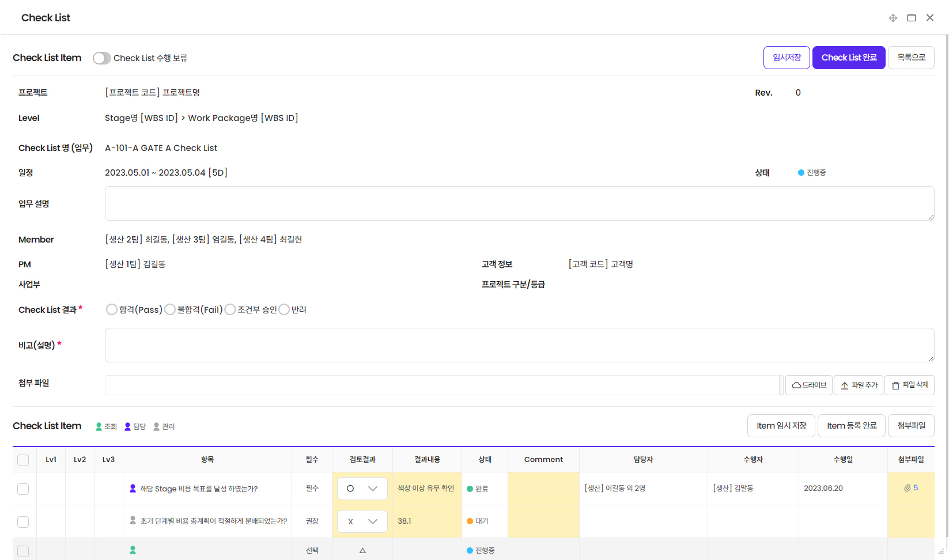Click the Item 등록 완료 button
Screen dimensions: 949x560
point(851,426)
